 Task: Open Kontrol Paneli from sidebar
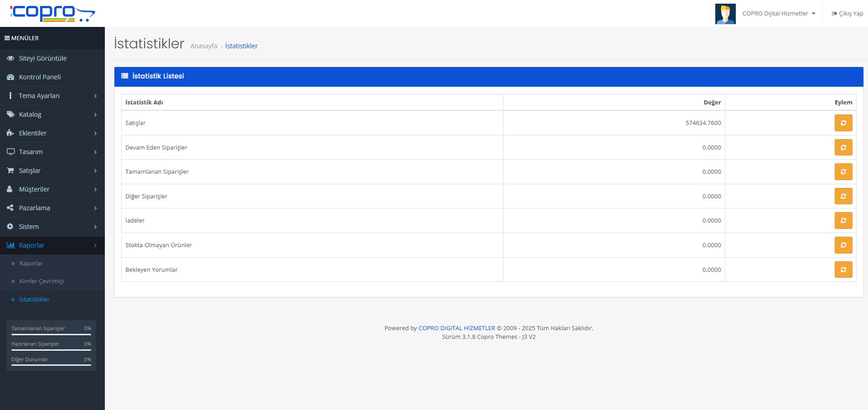point(40,77)
